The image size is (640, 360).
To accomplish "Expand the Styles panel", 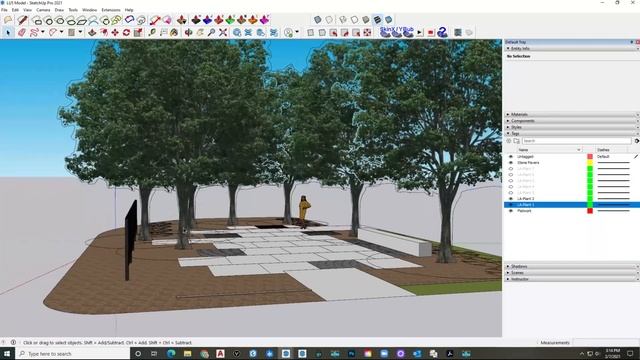I will 508,127.
